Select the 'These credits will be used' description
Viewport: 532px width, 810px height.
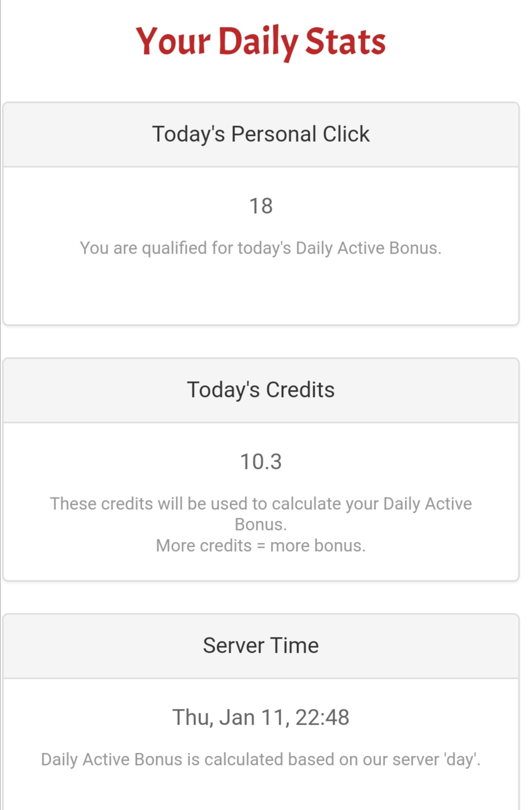click(x=261, y=514)
